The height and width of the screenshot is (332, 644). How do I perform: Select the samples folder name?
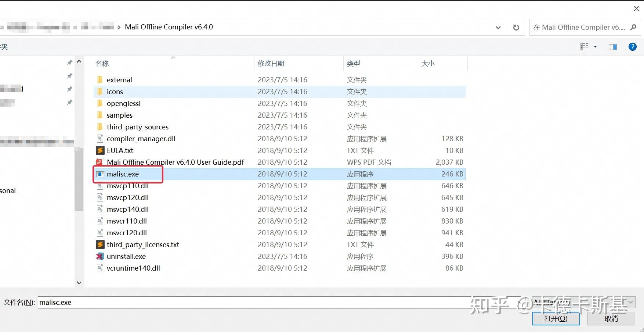click(120, 115)
